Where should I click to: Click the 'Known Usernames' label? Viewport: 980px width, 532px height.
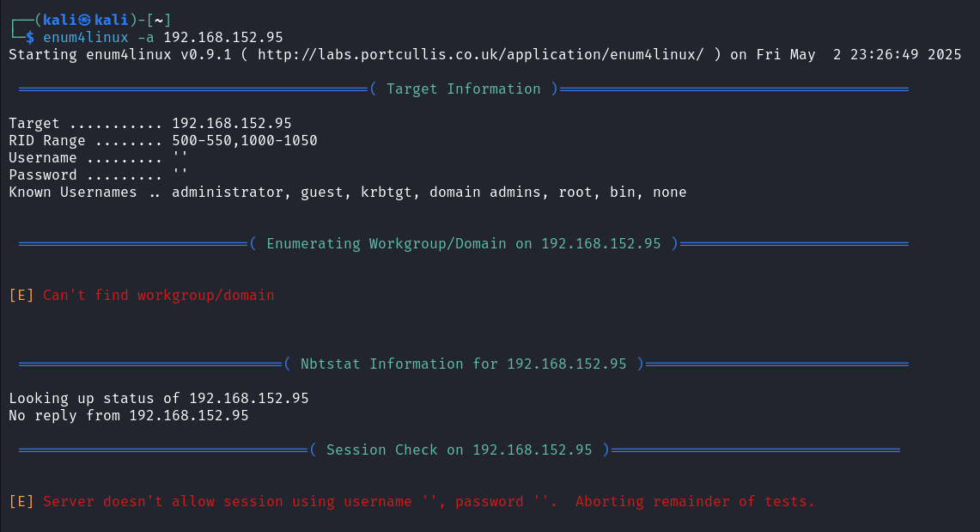pyautogui.click(x=72, y=192)
